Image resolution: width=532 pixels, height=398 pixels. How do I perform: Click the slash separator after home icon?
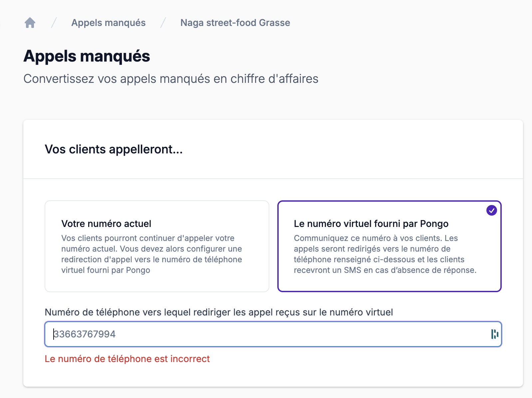click(54, 23)
